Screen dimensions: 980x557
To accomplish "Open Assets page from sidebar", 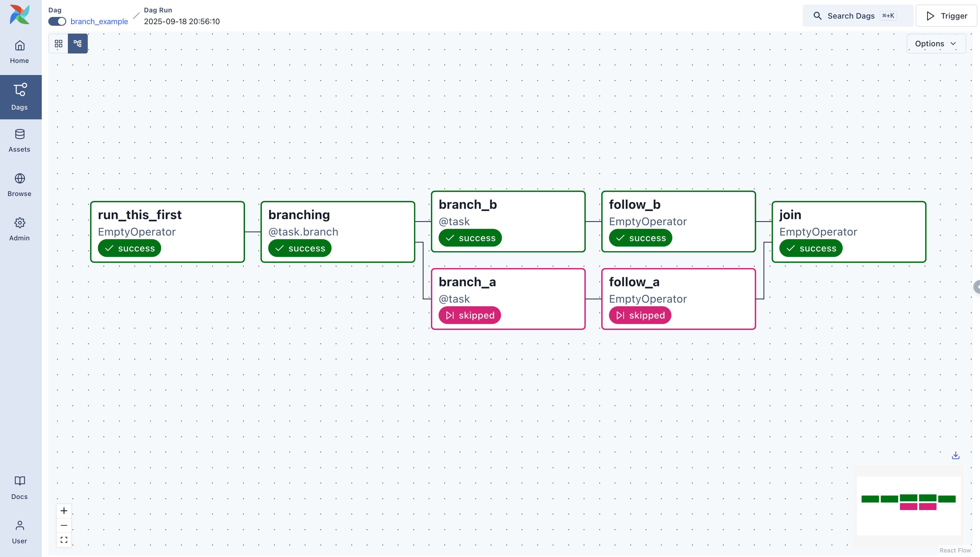I will [20, 141].
